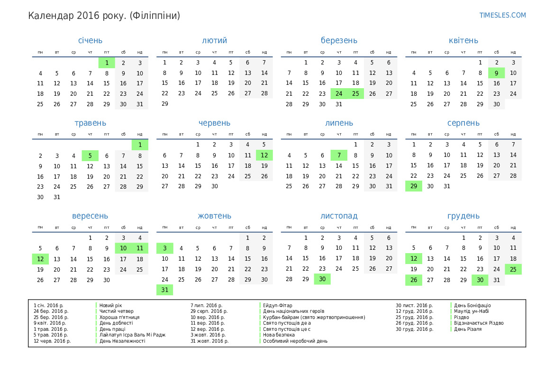
Task: Click the жовтень month heading
Action: tap(215, 216)
